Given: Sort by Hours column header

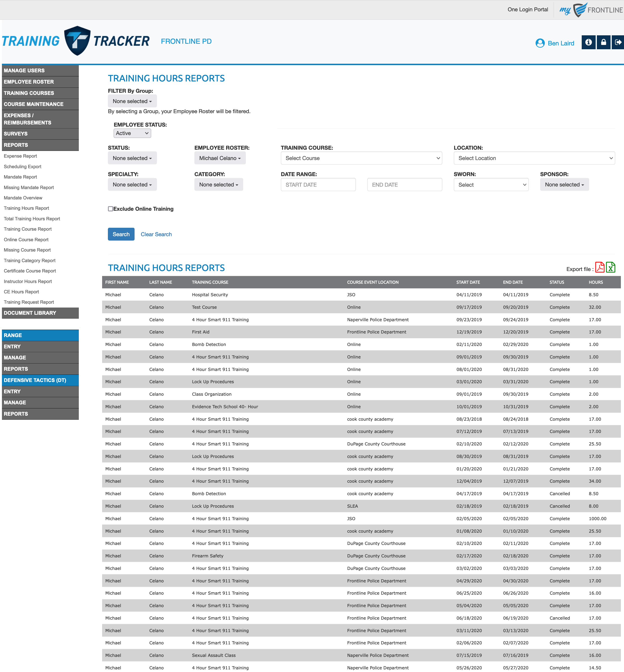Looking at the screenshot, I should coord(596,282).
